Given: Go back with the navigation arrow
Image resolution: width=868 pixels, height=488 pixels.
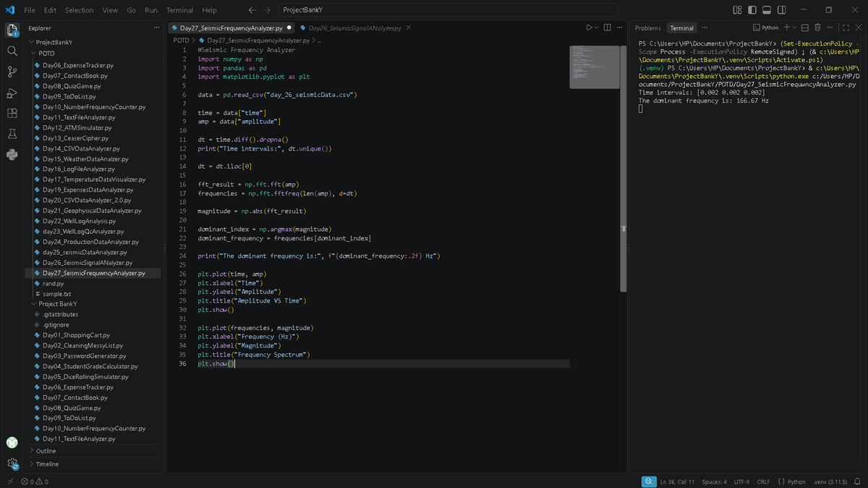Looking at the screenshot, I should coord(252,10).
